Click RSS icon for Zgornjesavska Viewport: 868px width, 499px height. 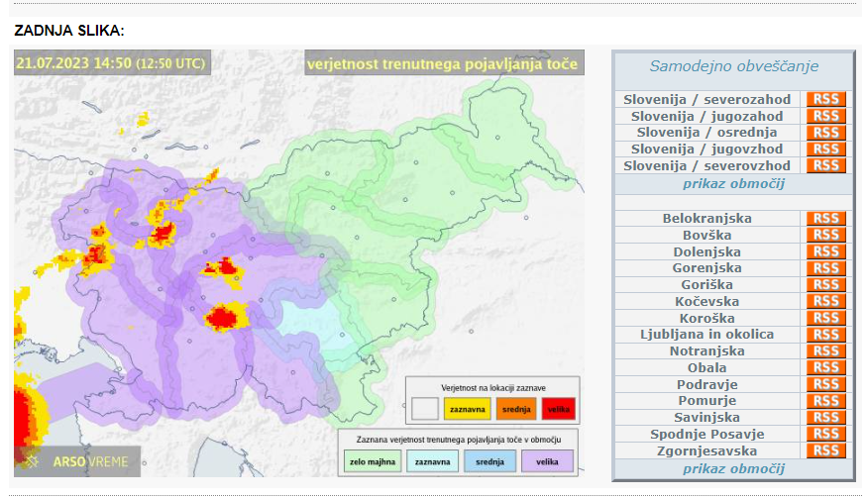coord(826,450)
